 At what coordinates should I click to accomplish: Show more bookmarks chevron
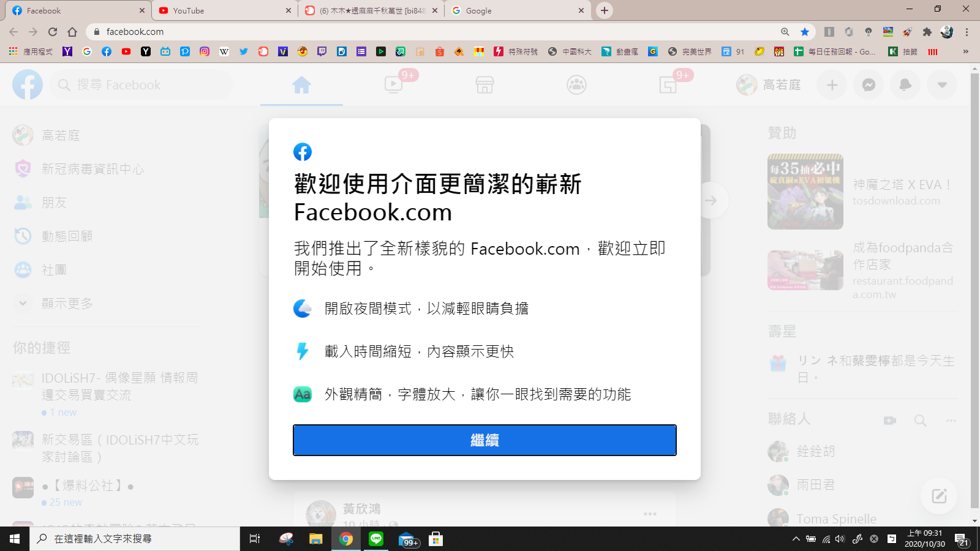[x=966, y=51]
